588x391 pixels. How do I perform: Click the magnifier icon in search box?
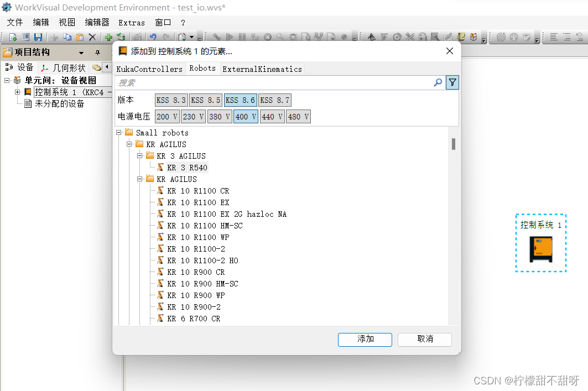[x=438, y=82]
